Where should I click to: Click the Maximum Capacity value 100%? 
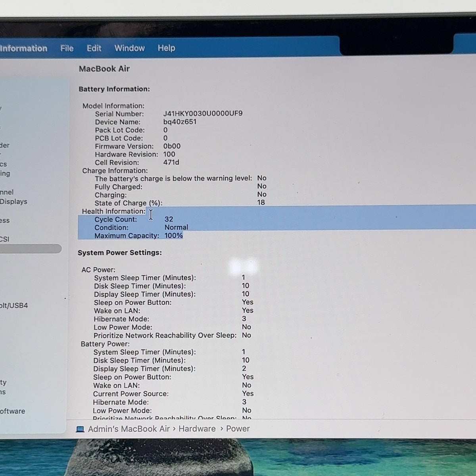(x=173, y=236)
